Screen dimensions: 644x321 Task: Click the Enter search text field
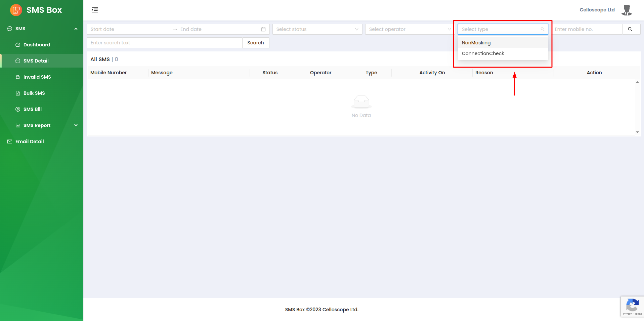[164, 43]
